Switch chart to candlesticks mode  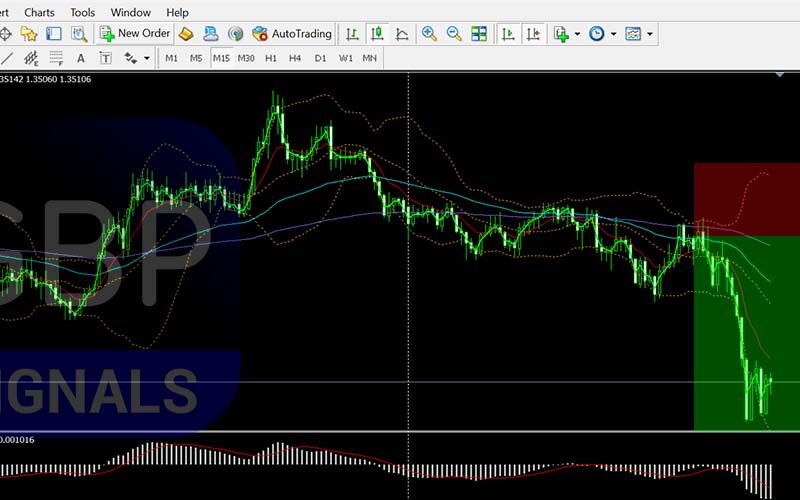(x=377, y=34)
